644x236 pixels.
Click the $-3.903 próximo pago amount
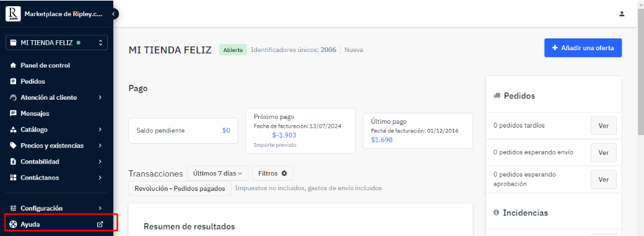[284, 135]
